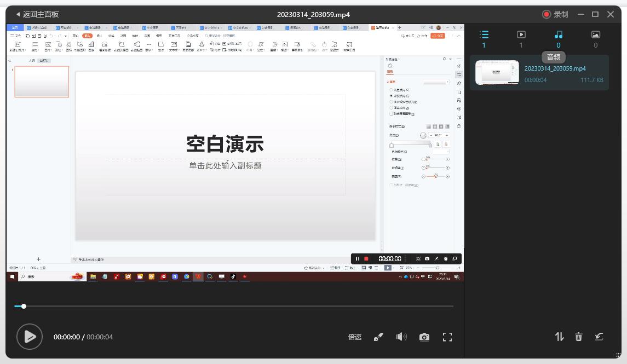Open the 倍速 playback speed options
Image resolution: width=627 pixels, height=364 pixels.
tap(354, 337)
